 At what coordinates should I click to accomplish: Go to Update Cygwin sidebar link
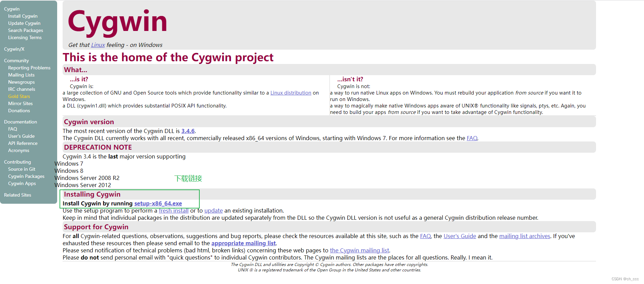pyautogui.click(x=24, y=23)
